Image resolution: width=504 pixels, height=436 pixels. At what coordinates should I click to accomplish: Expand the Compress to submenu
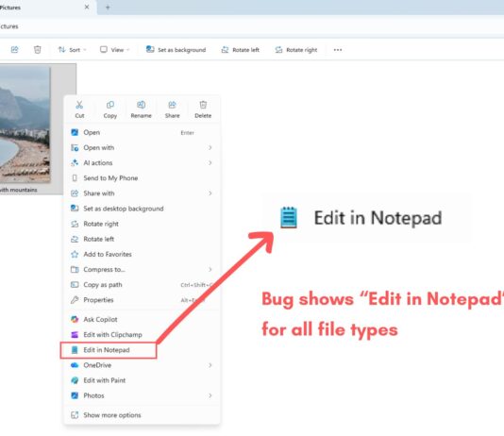142,270
